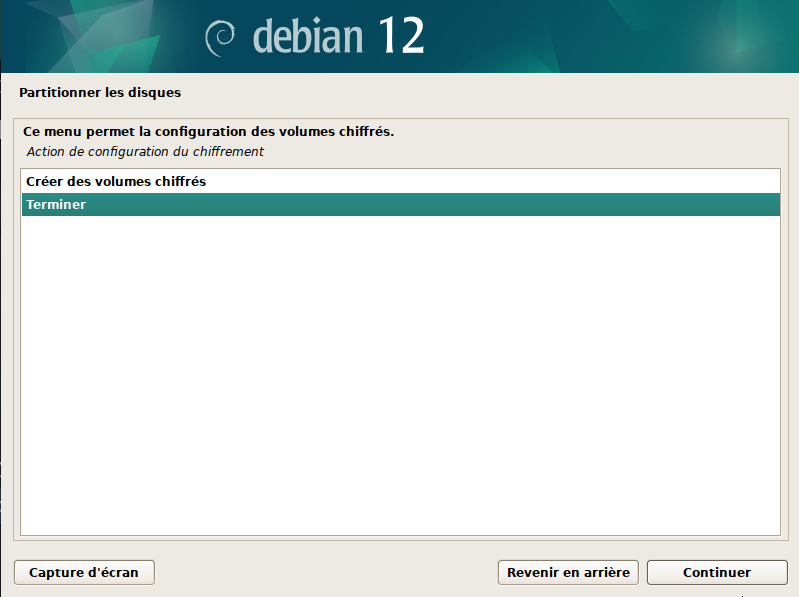Select "Créer des volumes chiffrés" option
The image size is (799, 597).
click(x=116, y=182)
